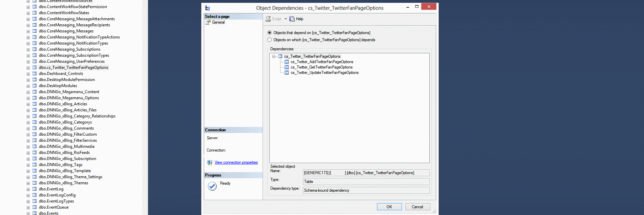Screen dimensions: 644x215
Task: Click the cs_Twitter_UpdateTwitterFanPageOptions procedure icon
Action: tap(287, 73)
